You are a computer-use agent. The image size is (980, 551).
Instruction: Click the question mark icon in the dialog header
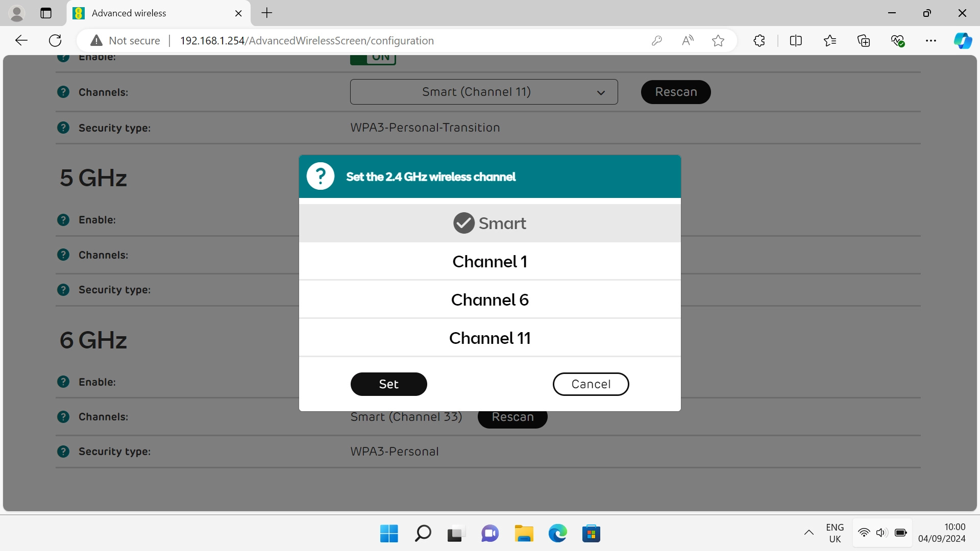321,176
